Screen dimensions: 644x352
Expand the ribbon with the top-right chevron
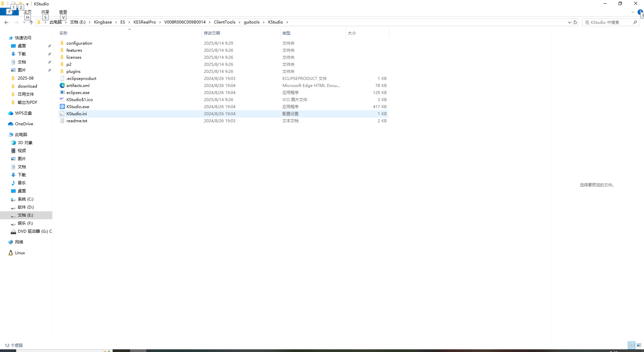[633, 12]
